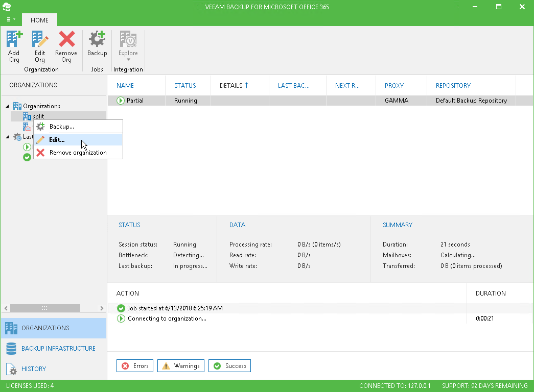534x392 pixels.
Task: Click the check icon beside Job started
Action: (x=121, y=308)
